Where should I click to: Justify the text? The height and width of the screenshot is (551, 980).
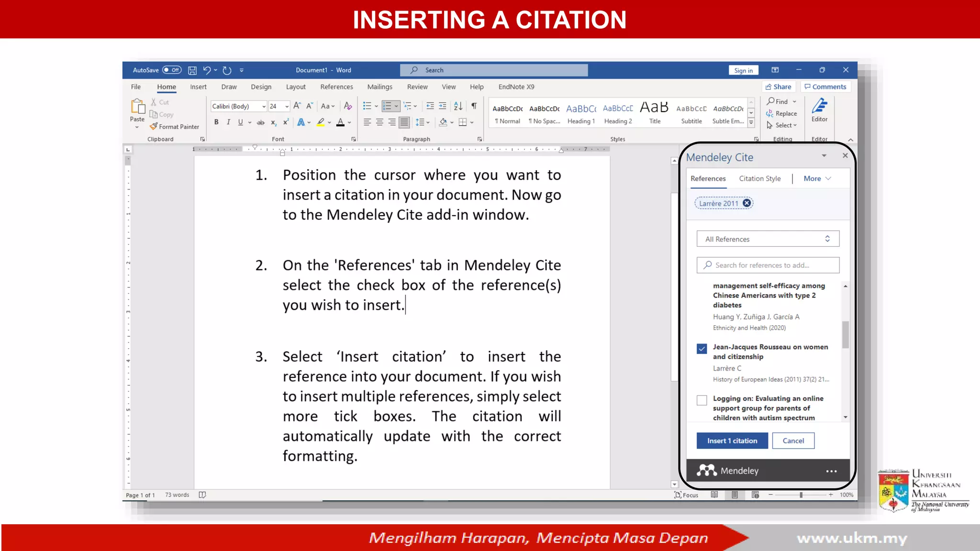tap(404, 122)
